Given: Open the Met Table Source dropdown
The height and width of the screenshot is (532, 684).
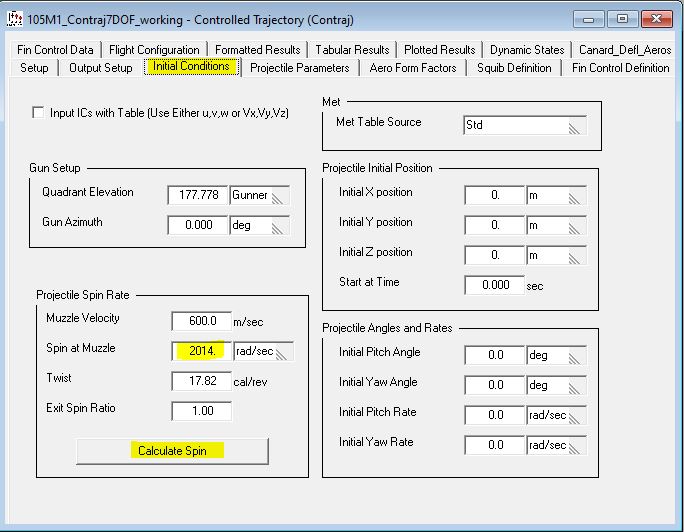Looking at the screenshot, I should coord(574,126).
